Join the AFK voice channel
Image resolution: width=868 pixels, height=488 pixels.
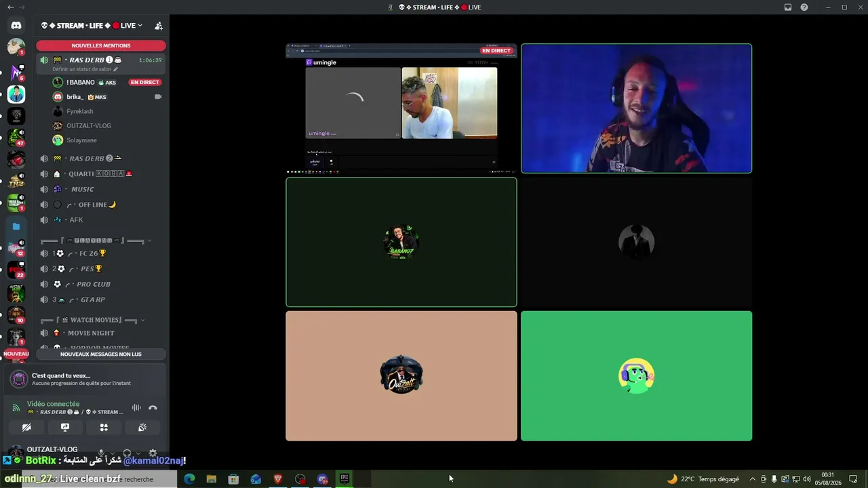[x=101, y=220]
